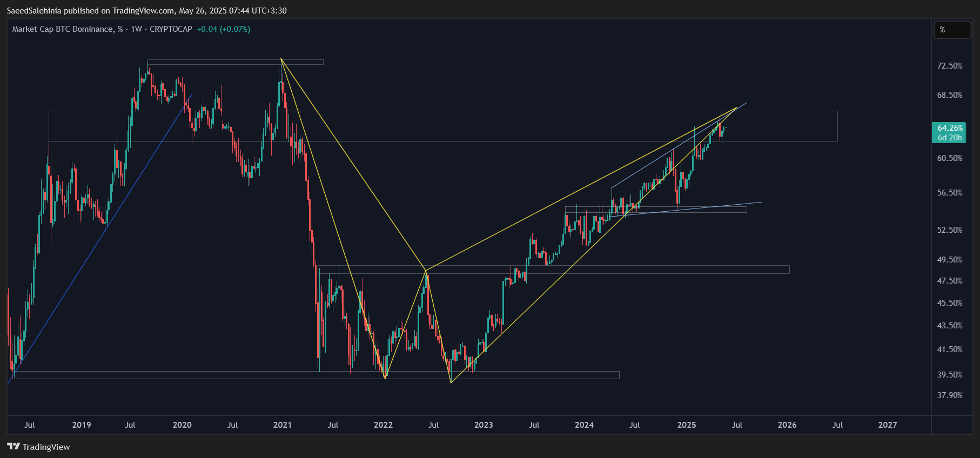Click the 68.50% price axis label

(950, 95)
